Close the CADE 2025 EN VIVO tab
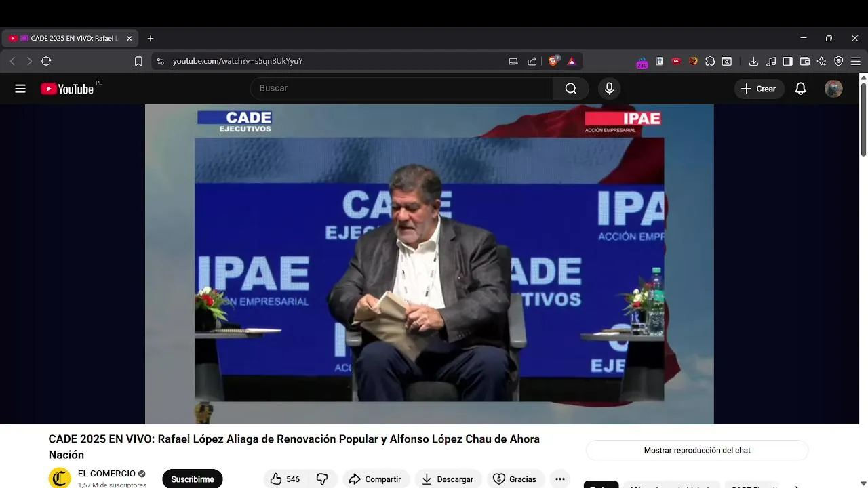Viewport: 868px width, 488px height. 129,39
